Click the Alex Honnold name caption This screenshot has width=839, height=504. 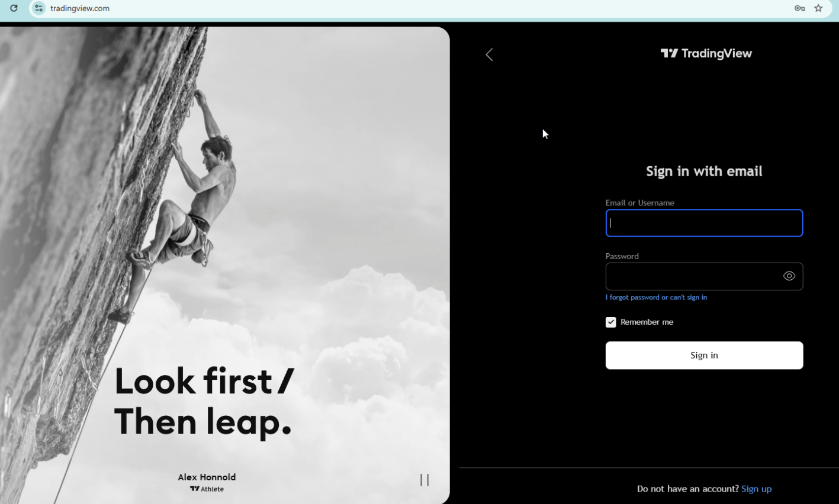tap(207, 477)
